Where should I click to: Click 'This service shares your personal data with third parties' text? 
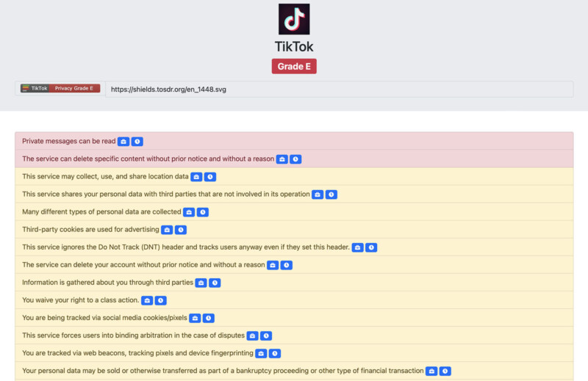point(166,194)
